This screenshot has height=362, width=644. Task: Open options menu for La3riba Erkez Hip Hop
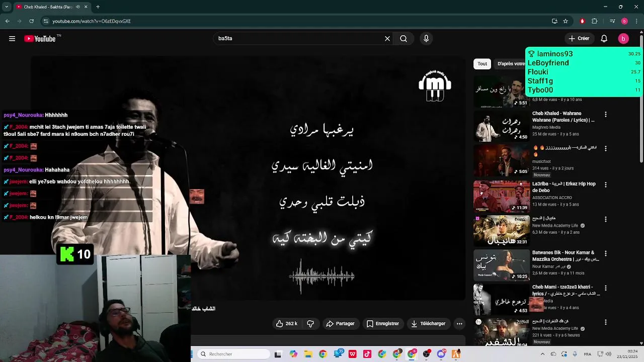tap(606, 185)
